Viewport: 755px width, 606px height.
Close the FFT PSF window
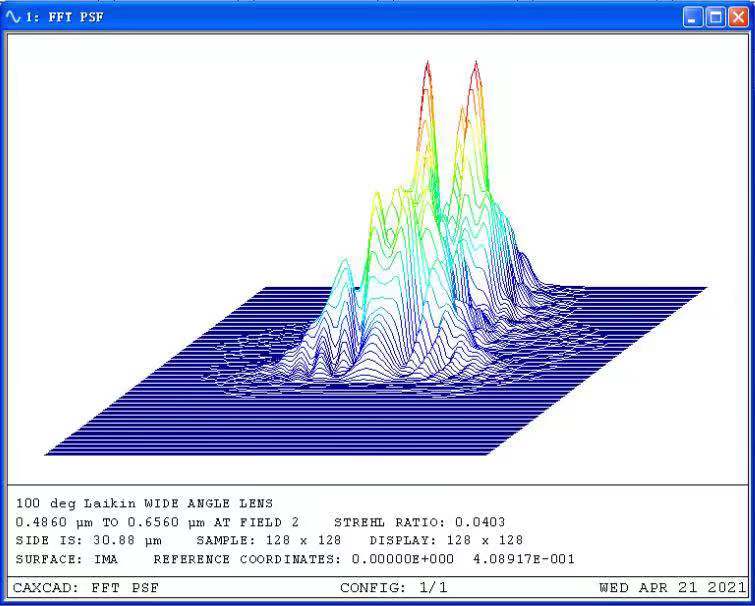pyautogui.click(x=738, y=18)
